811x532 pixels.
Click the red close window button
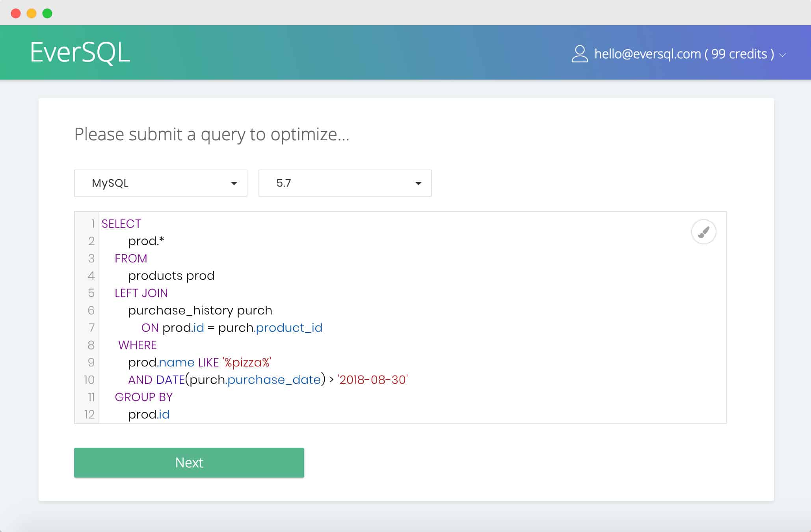pos(16,13)
